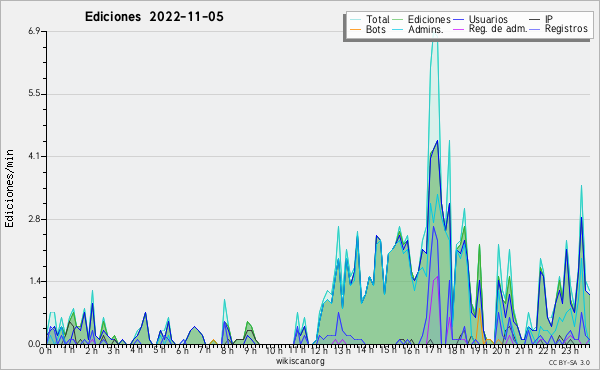The image size is (600, 370).
Task: Click the '4 h' x-axis tick label
Action: (136, 350)
